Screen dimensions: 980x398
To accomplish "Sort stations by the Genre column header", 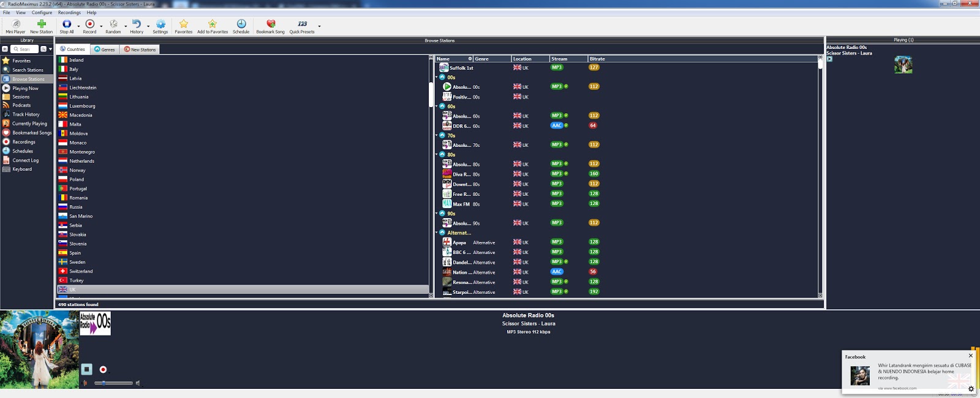I will pyautogui.click(x=492, y=59).
